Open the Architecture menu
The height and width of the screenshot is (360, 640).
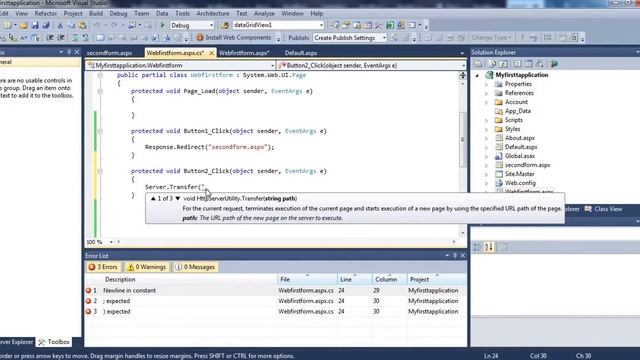coord(213,13)
